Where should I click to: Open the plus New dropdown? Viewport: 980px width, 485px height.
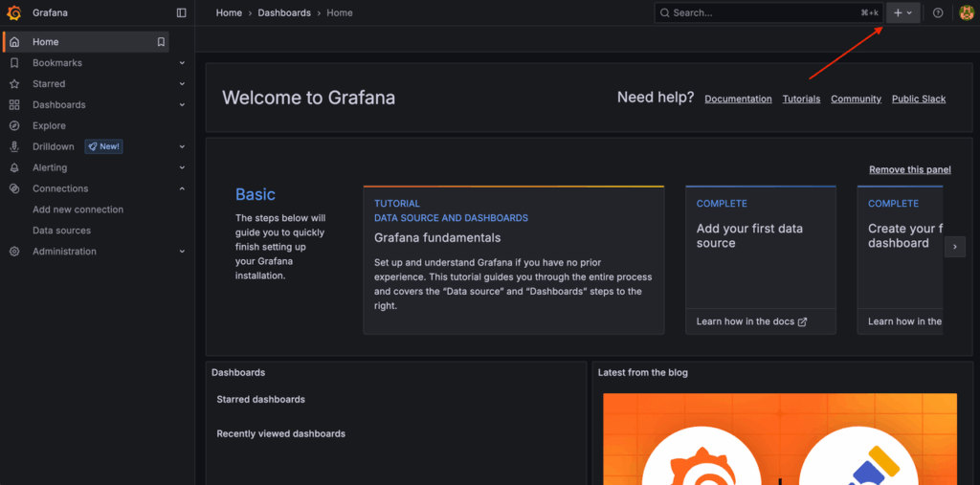pyautogui.click(x=903, y=12)
